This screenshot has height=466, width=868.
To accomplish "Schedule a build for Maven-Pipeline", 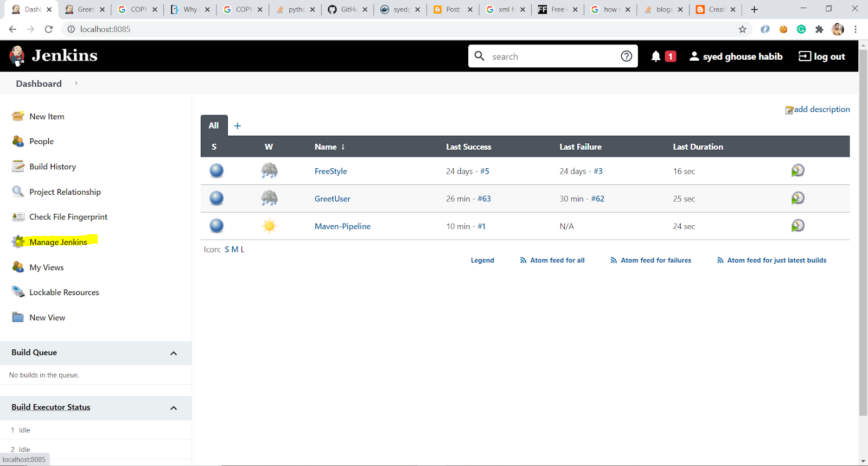I will pos(797,226).
